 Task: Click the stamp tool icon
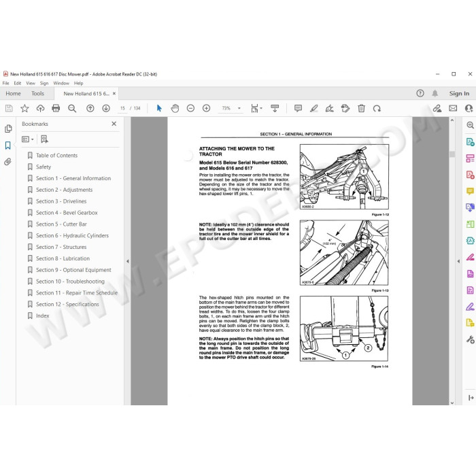click(x=345, y=108)
